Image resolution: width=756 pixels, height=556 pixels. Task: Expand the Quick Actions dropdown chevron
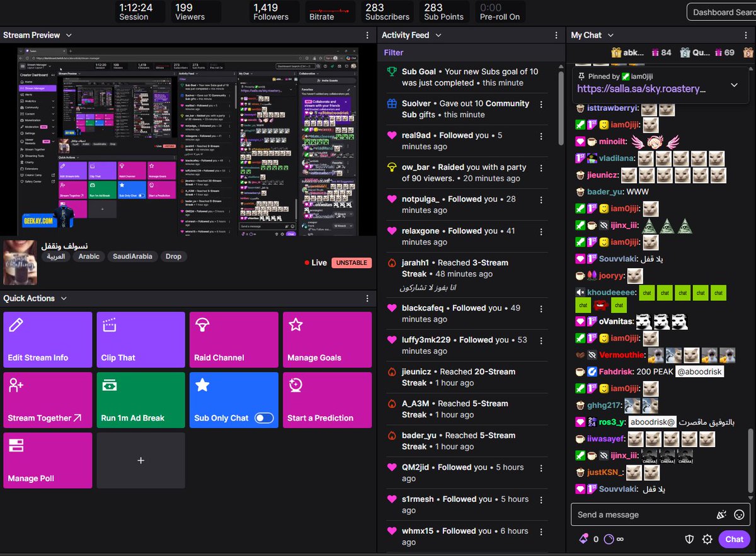pyautogui.click(x=63, y=298)
